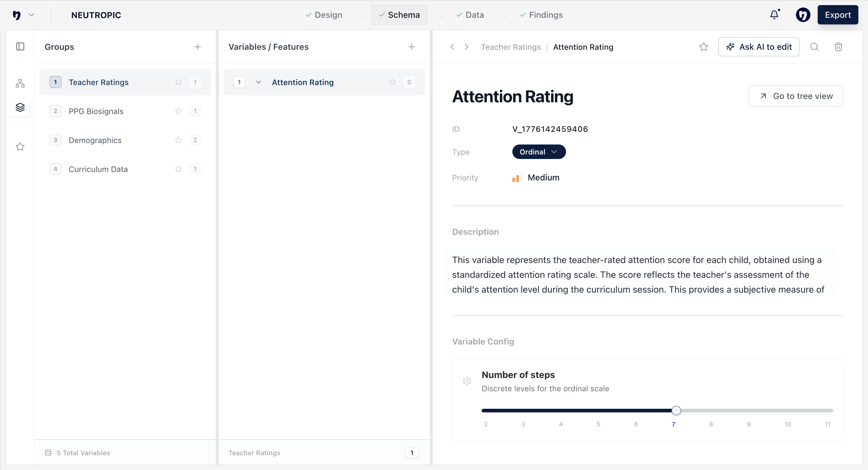Open workspace dropdown next to logo
Screen dimensions: 868x470
coord(31,15)
